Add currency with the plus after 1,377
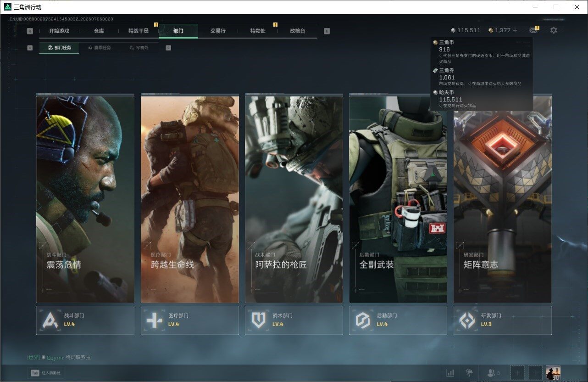 [x=515, y=30]
